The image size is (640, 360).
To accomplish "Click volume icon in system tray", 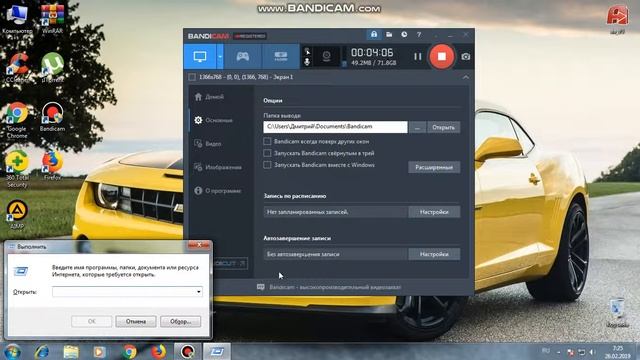I will click(x=592, y=351).
